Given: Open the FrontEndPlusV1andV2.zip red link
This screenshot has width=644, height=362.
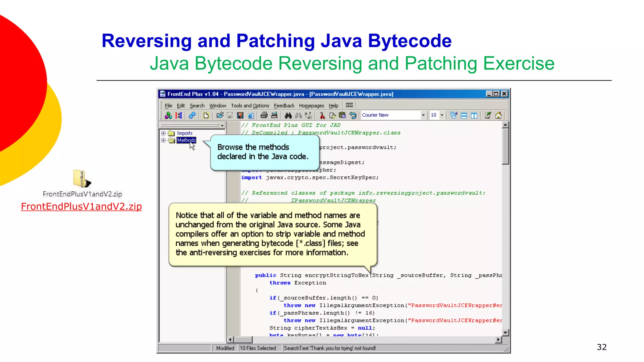Looking at the screenshot, I should click(81, 206).
